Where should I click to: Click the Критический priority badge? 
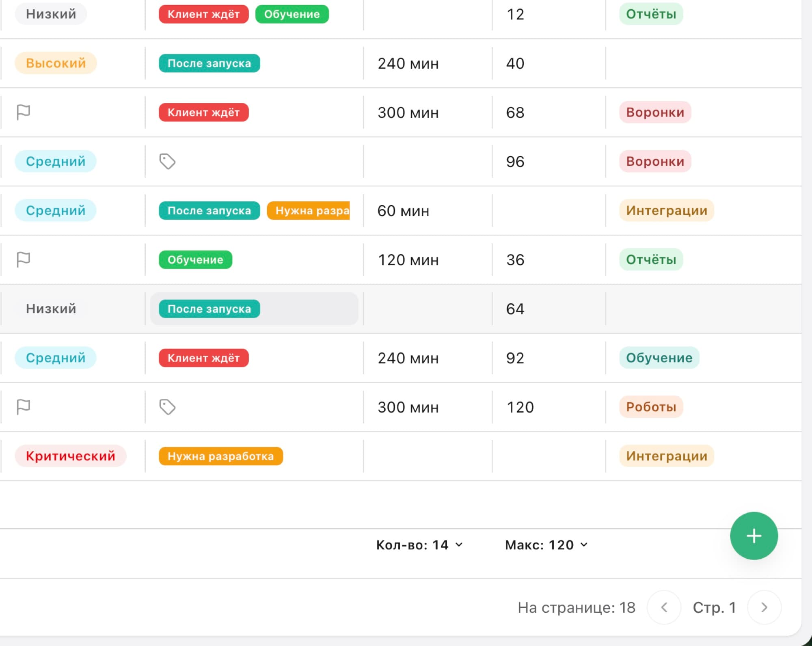pyautogui.click(x=71, y=456)
